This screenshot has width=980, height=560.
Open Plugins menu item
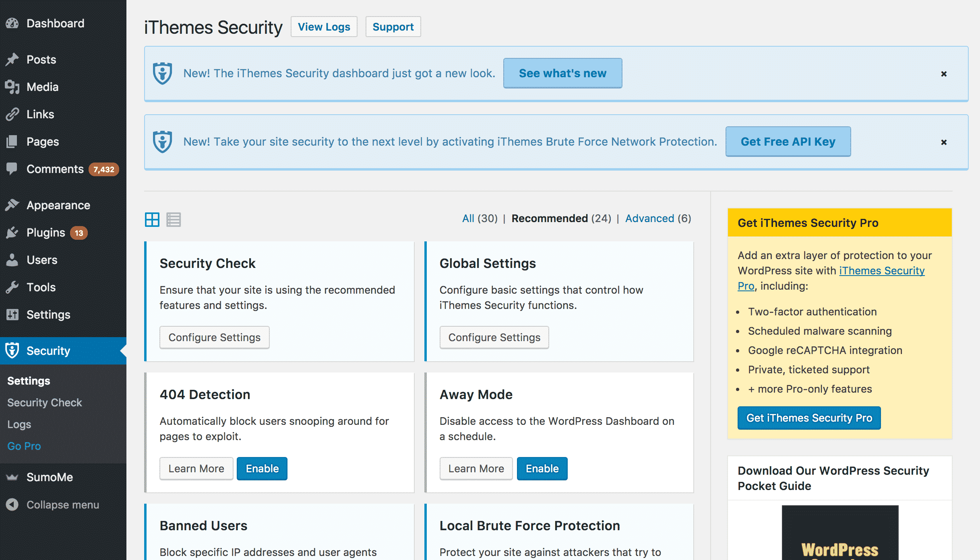click(x=45, y=233)
